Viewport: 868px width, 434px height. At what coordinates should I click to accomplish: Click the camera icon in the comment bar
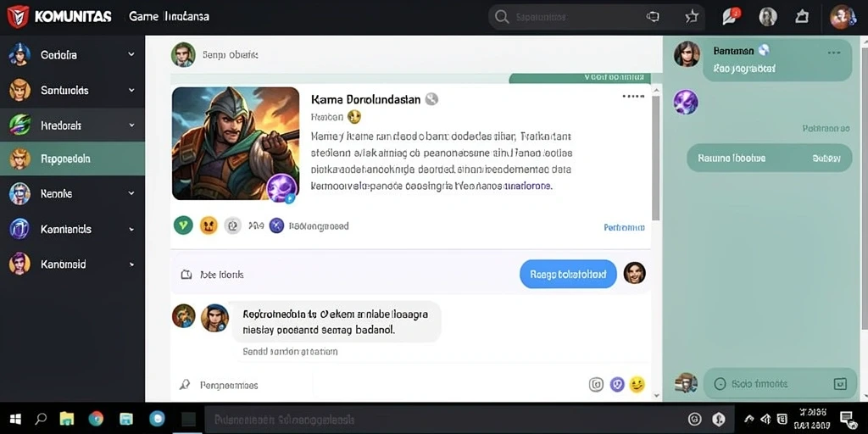(596, 385)
